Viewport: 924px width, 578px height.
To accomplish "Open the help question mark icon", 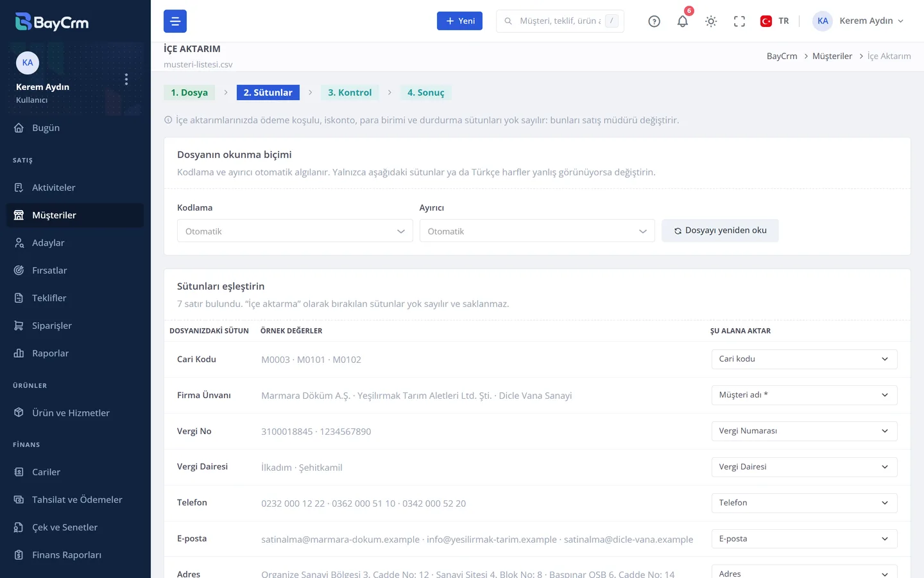I will point(654,21).
